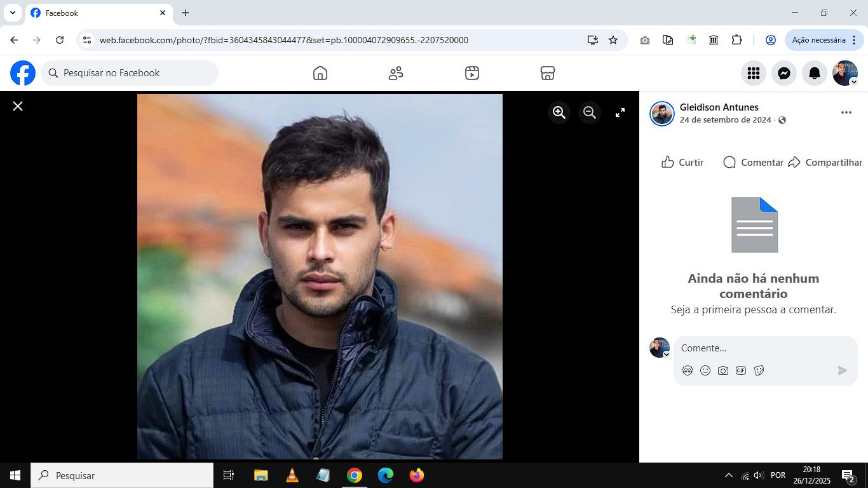The image size is (868, 488).
Task: Open the Reels video tab
Action: coord(471,73)
